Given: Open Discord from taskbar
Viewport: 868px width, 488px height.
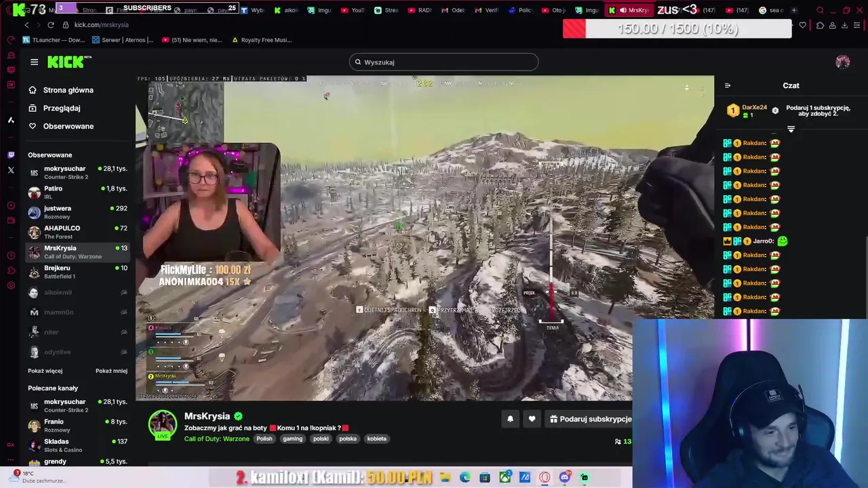Looking at the screenshot, I should [565, 477].
